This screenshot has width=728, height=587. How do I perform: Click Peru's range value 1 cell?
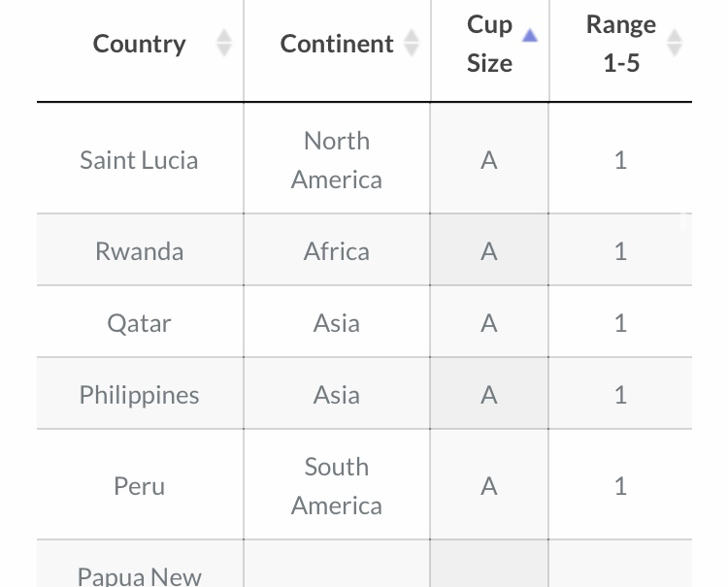tap(621, 484)
